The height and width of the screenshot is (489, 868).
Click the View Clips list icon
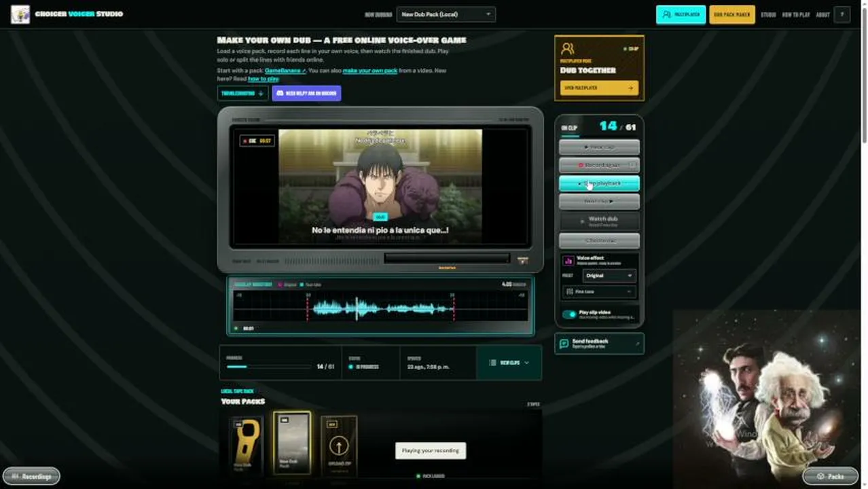tap(493, 363)
